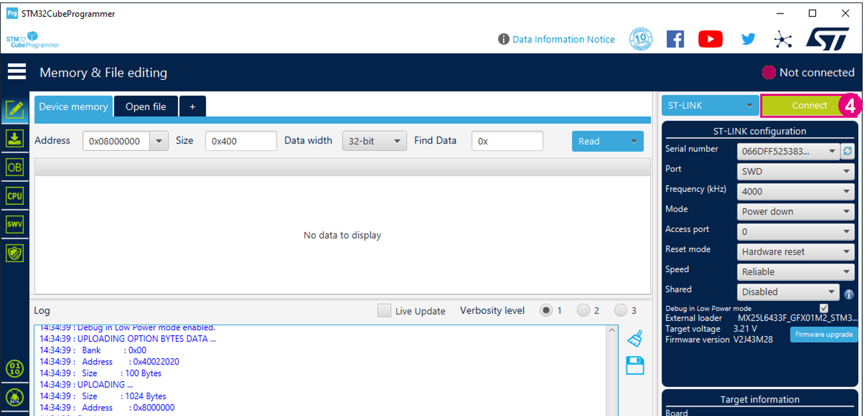Open the Data width 32-bit dropdown

pos(374,141)
